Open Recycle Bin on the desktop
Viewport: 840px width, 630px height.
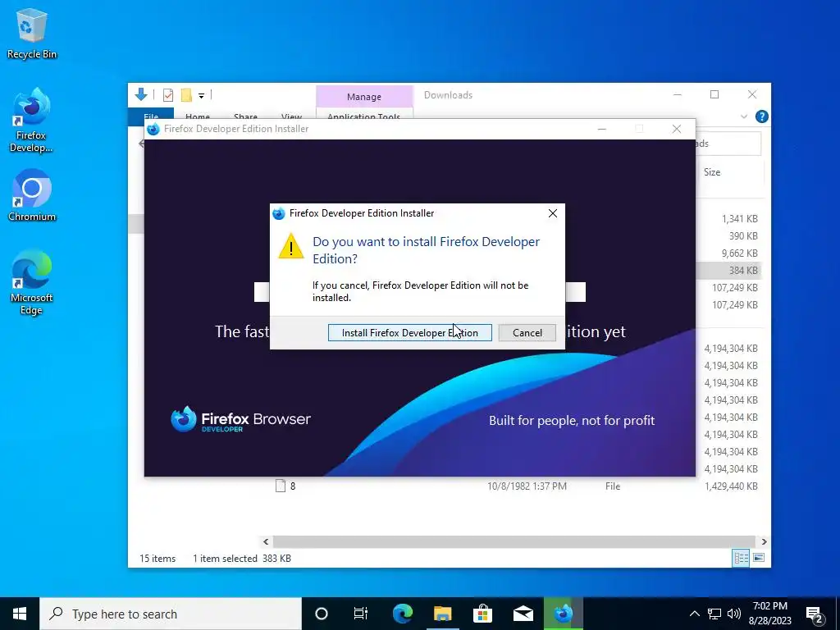pos(32,34)
